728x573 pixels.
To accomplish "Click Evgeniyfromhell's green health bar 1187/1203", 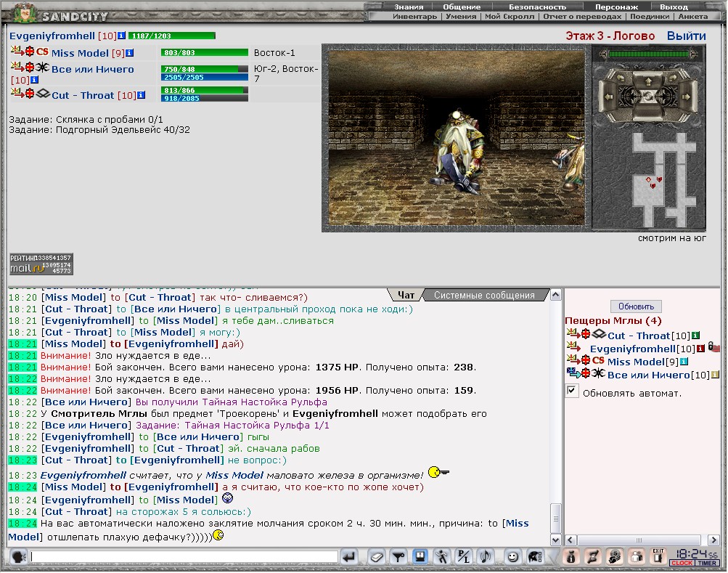I will 172,36.
